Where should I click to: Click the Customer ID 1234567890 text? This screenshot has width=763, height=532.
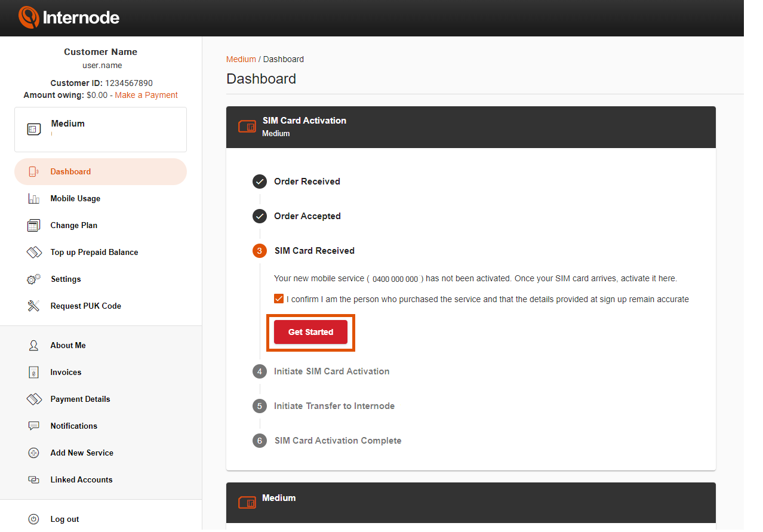click(x=101, y=83)
